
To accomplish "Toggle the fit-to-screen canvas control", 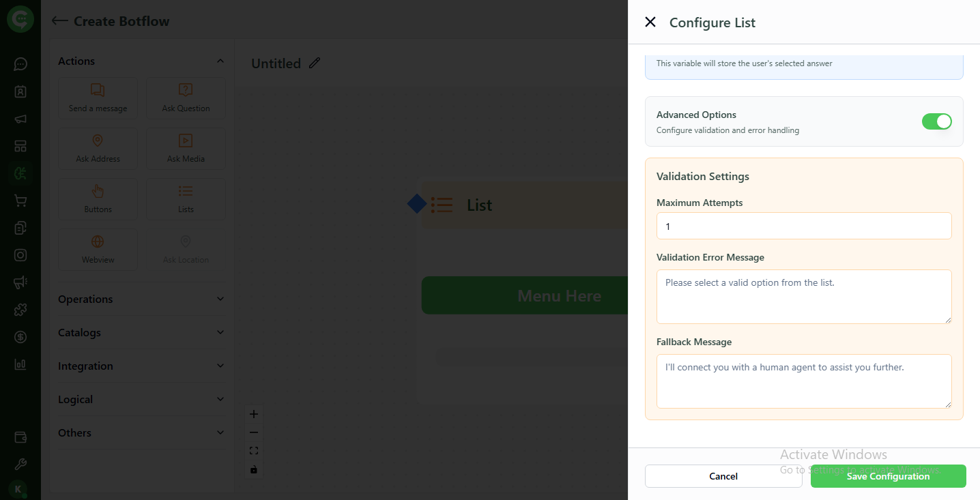I will point(253,450).
